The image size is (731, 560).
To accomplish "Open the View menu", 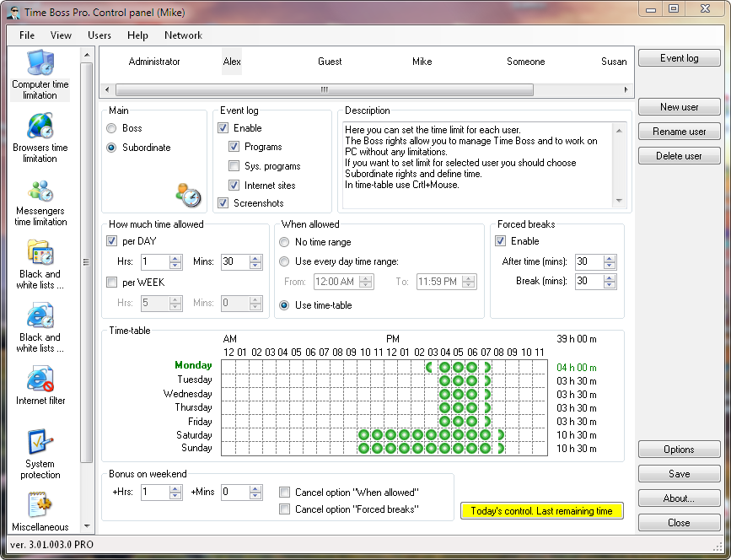I will pos(61,35).
